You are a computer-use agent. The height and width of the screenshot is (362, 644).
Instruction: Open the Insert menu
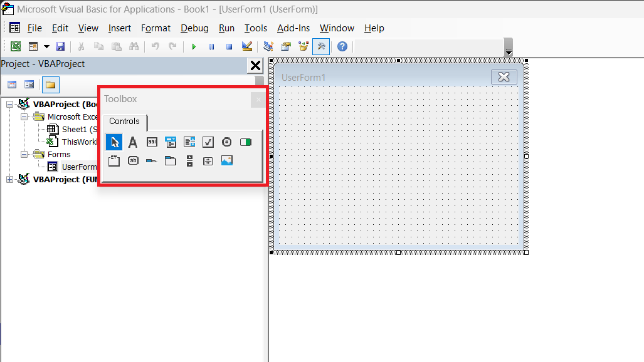click(120, 28)
